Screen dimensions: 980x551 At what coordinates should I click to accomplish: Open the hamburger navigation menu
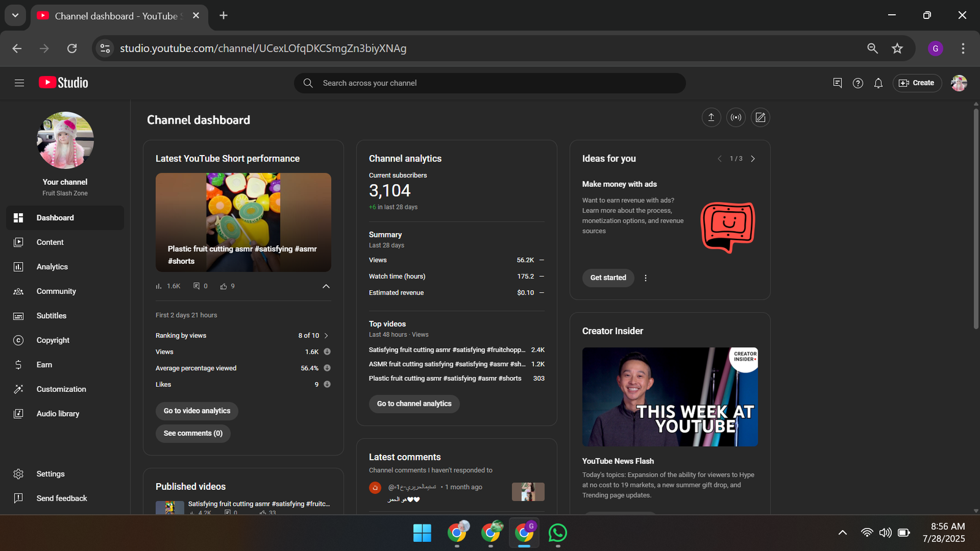pos(19,83)
